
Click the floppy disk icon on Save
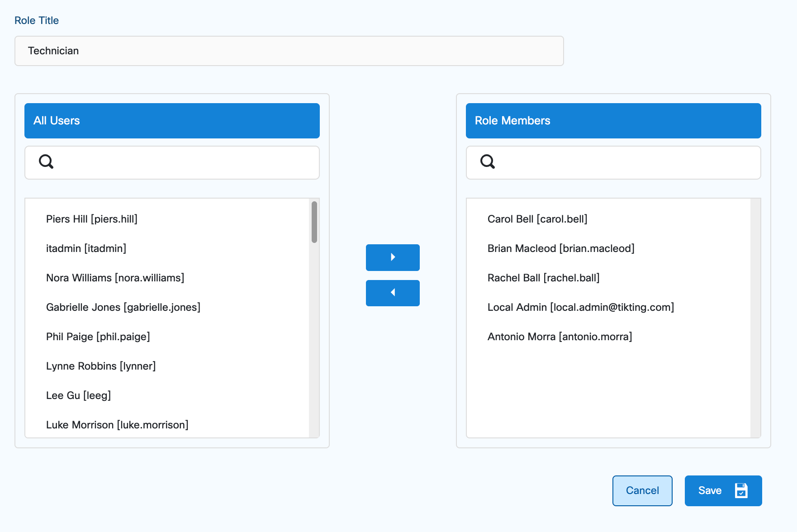741,490
